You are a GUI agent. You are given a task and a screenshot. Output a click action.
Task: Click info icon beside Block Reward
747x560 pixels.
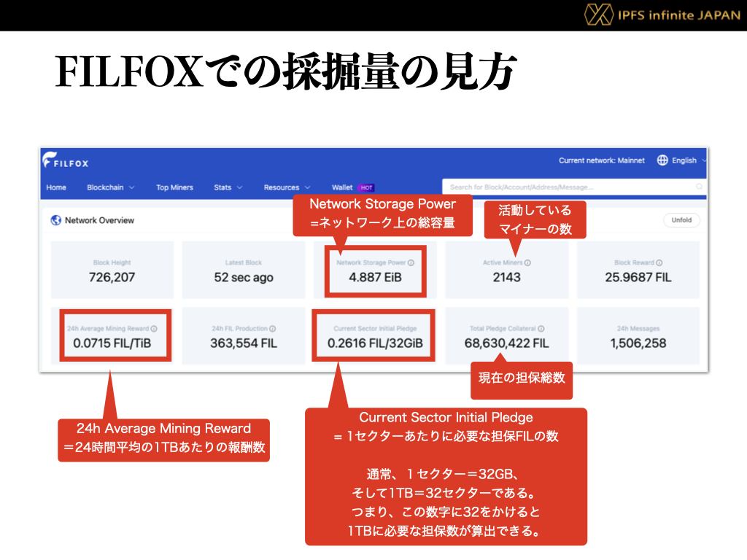659,262
